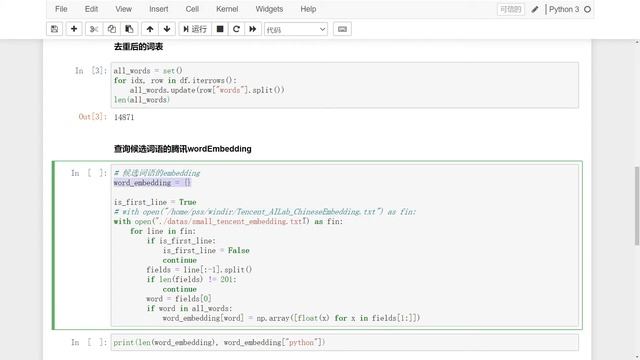
Task: Select the print(len(word_embedding)) code cell
Action: (x=344, y=342)
